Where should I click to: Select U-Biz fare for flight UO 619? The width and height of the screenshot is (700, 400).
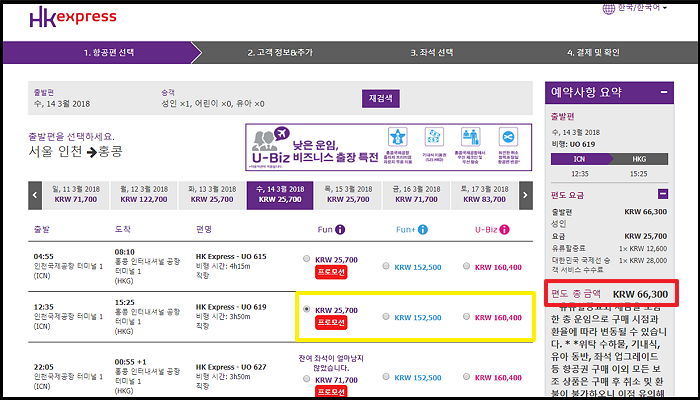[x=467, y=317]
